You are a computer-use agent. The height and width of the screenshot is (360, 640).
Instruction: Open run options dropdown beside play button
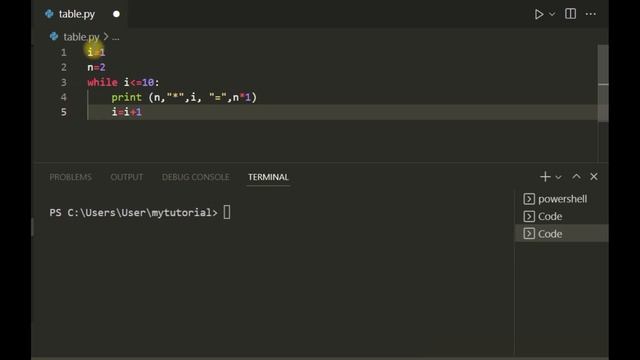tap(552, 14)
